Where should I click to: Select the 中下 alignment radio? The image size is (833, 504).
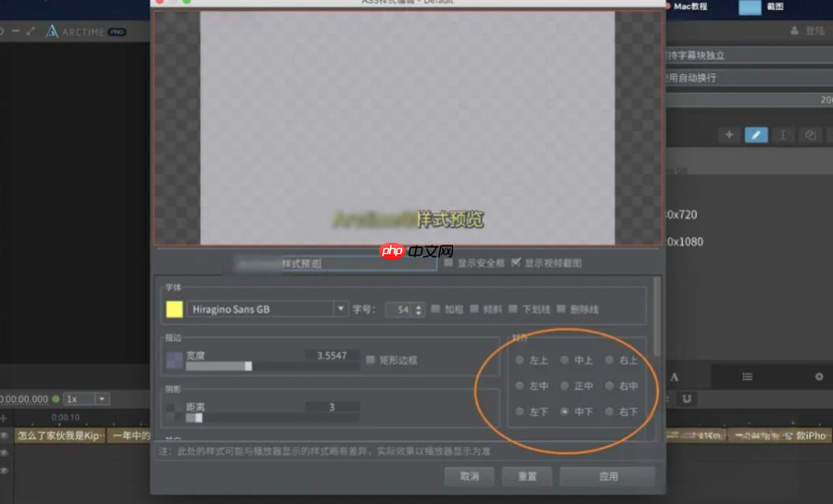(x=564, y=411)
